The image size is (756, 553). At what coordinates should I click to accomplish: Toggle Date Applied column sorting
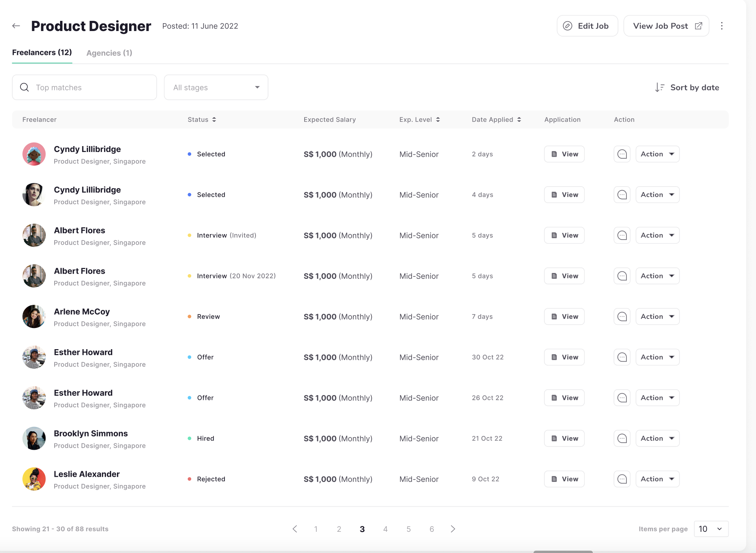point(519,120)
